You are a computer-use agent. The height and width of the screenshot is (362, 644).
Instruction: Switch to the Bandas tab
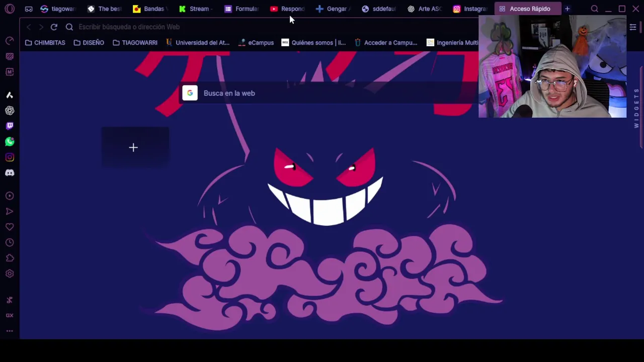click(151, 9)
